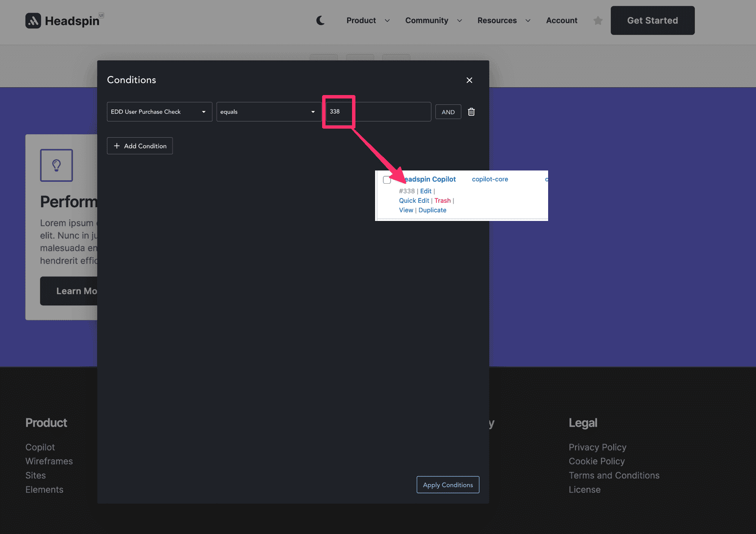756x534 pixels.
Task: Check the box next to Headspin Copilot
Action: tap(387, 179)
